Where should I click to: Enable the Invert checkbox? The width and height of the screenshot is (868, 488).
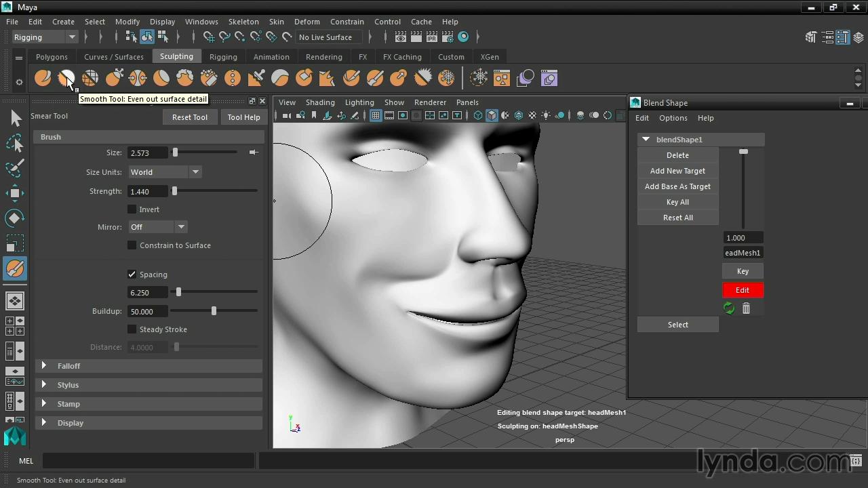(132, 209)
